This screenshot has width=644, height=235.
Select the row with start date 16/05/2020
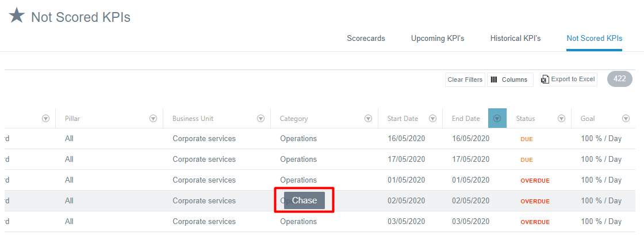point(406,139)
